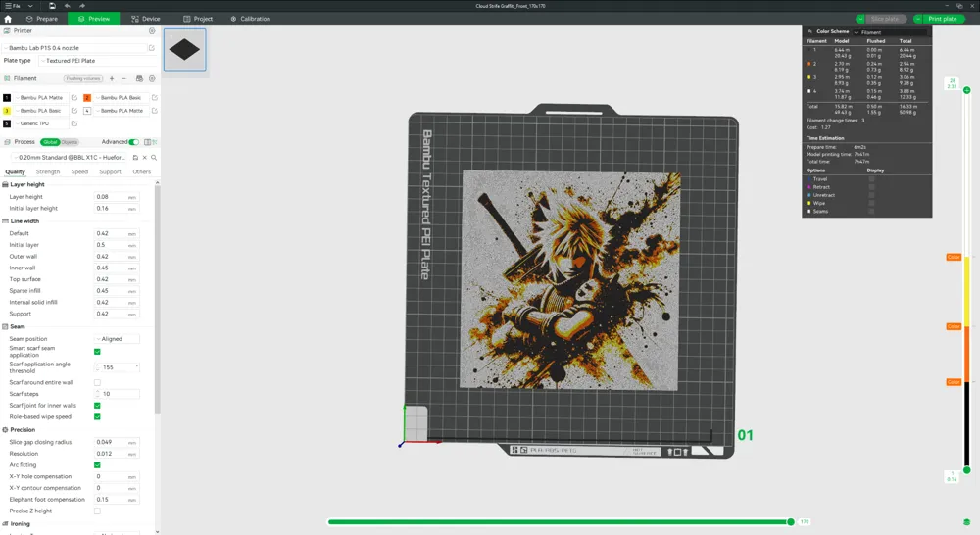Collapse the Color Scheme panel arrow
980x535 pixels.
tap(810, 31)
